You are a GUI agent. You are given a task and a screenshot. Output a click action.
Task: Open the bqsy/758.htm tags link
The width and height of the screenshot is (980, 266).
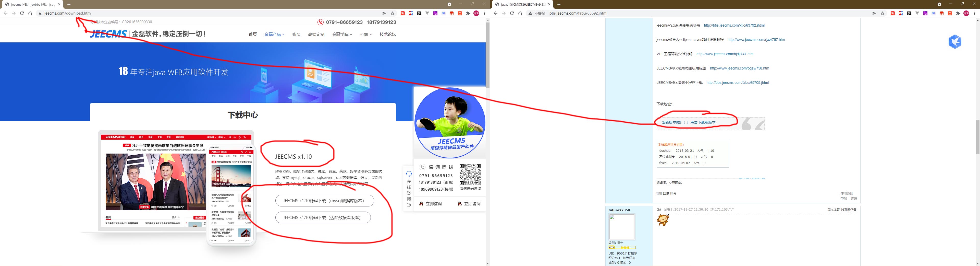[x=739, y=68]
